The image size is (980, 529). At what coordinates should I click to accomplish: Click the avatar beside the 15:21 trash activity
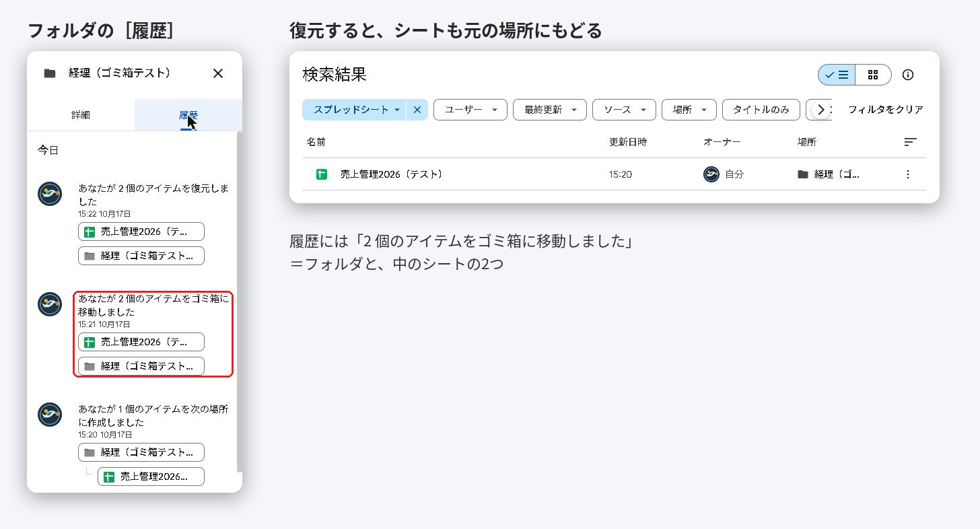(50, 304)
